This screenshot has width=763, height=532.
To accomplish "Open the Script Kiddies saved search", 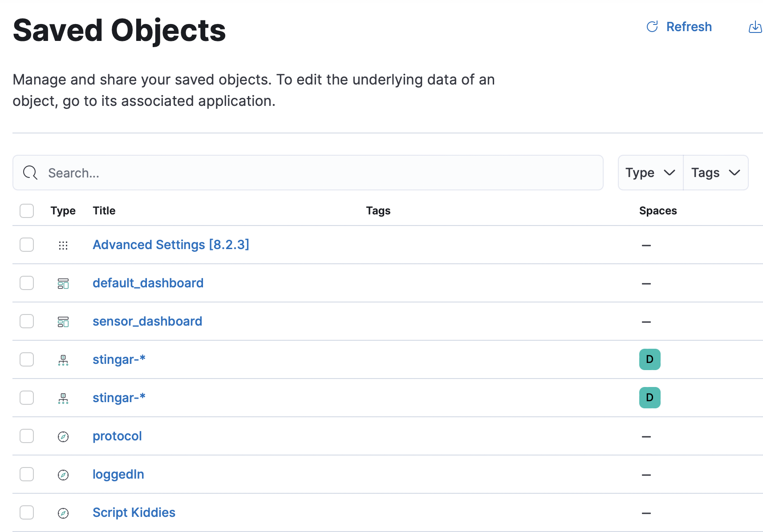I will click(134, 512).
